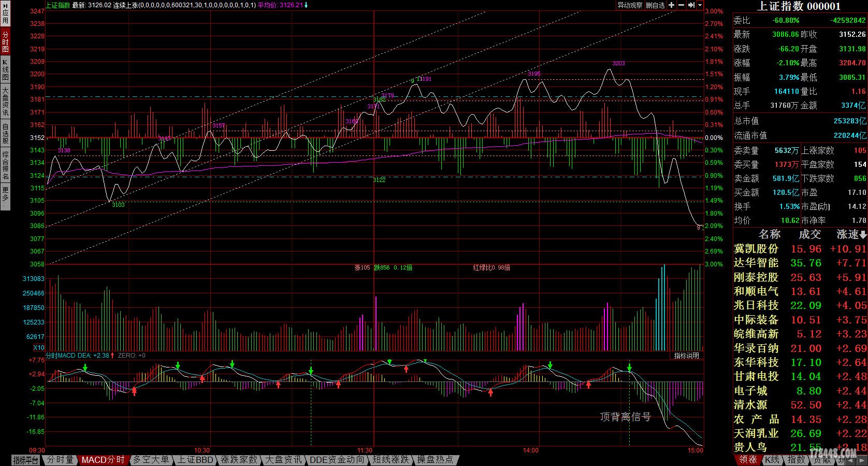This screenshot has width=868, height=466.
Task: Click the X10 volume scale toggle
Action: [39, 347]
